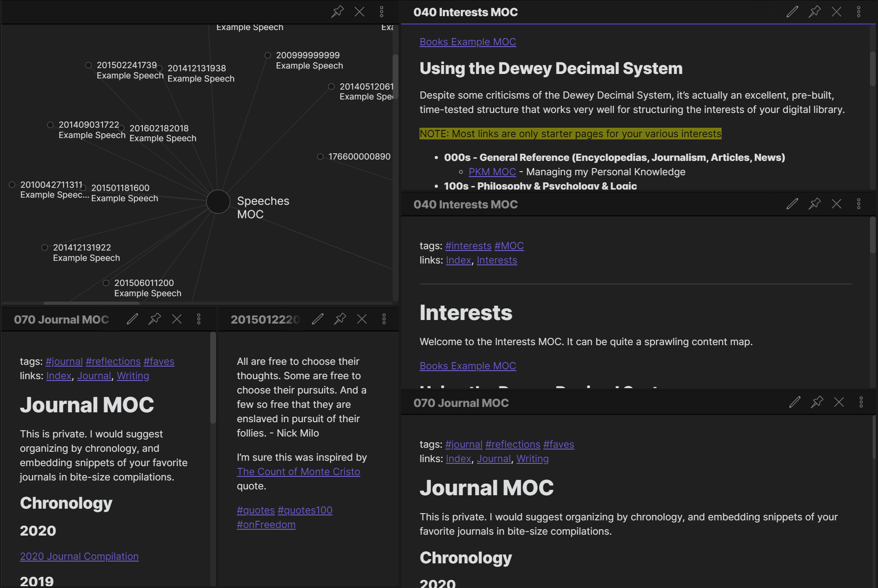Edit the 2015012220 quote note
Viewport: 878px width, 588px height.
coord(318,319)
